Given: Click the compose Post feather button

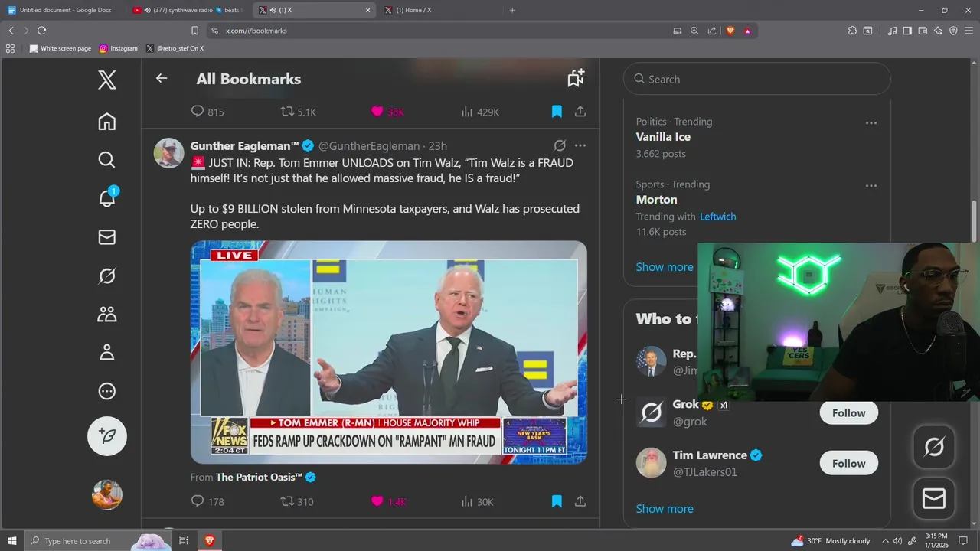Looking at the screenshot, I should [x=107, y=435].
